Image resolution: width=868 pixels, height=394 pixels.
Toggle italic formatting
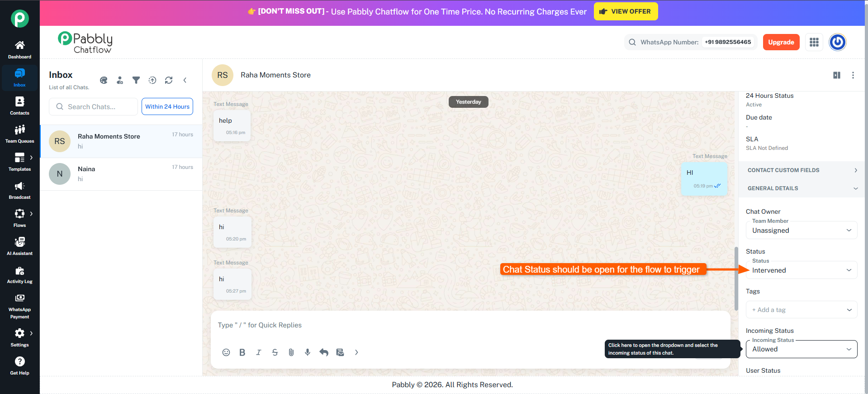(x=259, y=352)
